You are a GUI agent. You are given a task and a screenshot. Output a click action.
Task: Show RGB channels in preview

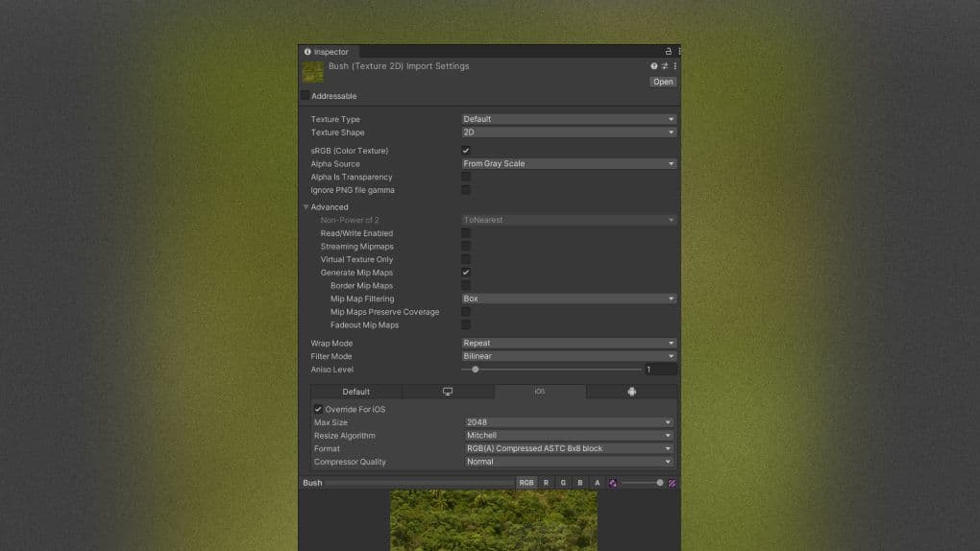(527, 483)
